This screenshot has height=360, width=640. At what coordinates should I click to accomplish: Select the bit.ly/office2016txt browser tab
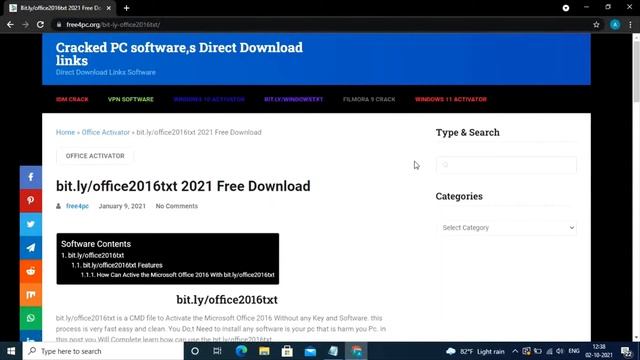(60, 8)
